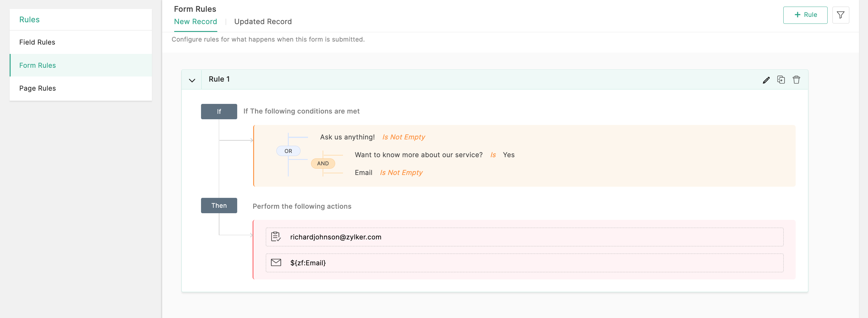Add a new rule with + Rule button

(x=805, y=15)
